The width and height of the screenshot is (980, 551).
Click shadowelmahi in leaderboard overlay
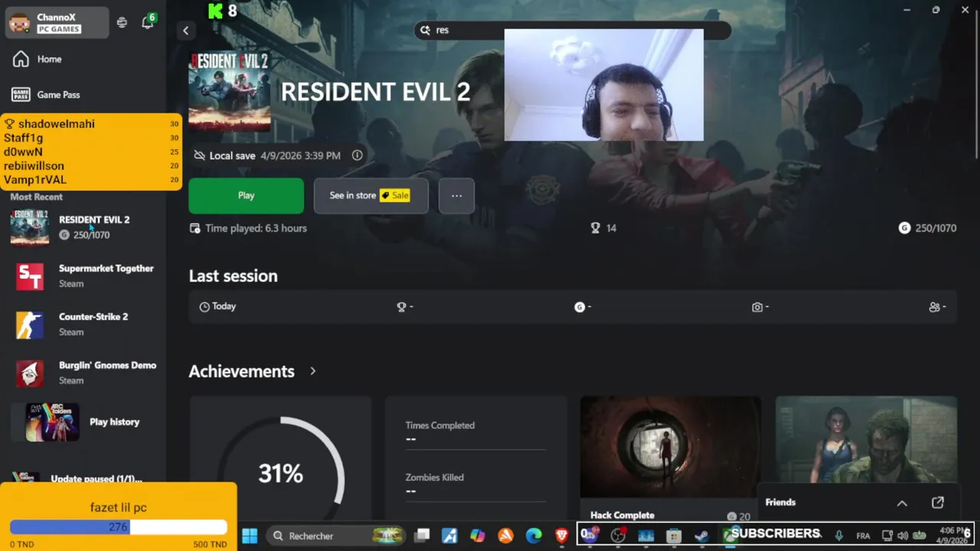(x=57, y=124)
